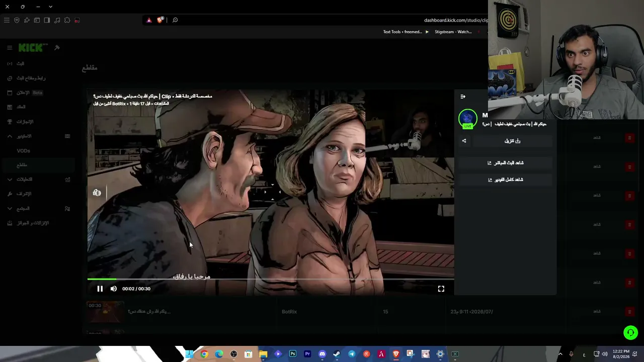Open taskbar clock showing 12:22 PM

pyautogui.click(x=621, y=354)
